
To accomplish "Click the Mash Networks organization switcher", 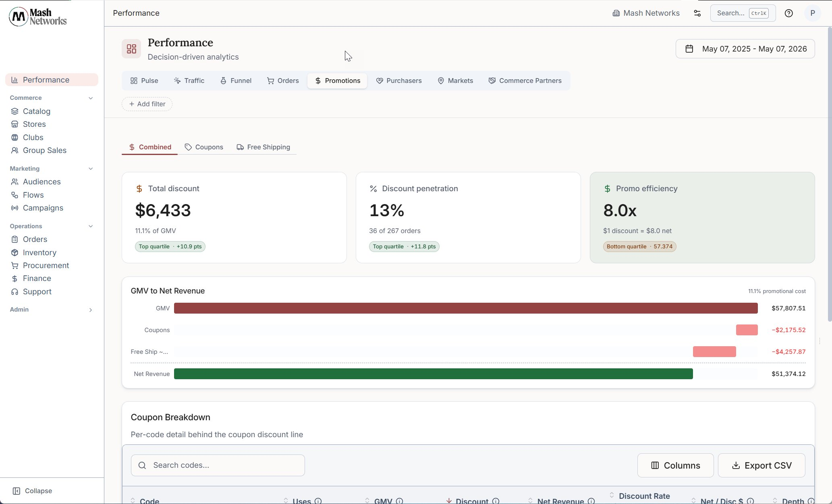I will 646,13.
